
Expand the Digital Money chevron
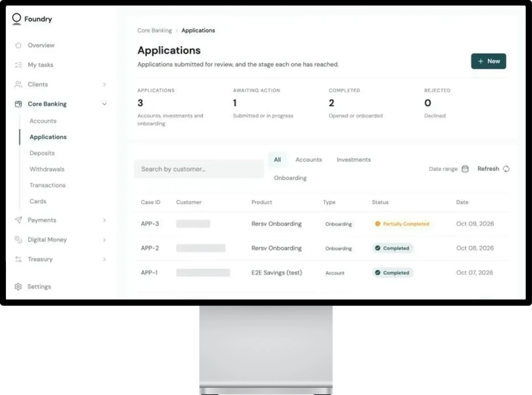[104, 240]
